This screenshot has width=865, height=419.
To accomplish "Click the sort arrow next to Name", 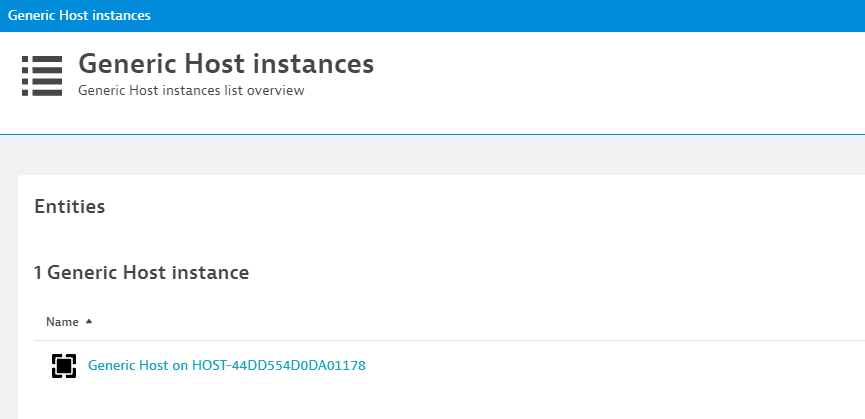I will tap(88, 322).
